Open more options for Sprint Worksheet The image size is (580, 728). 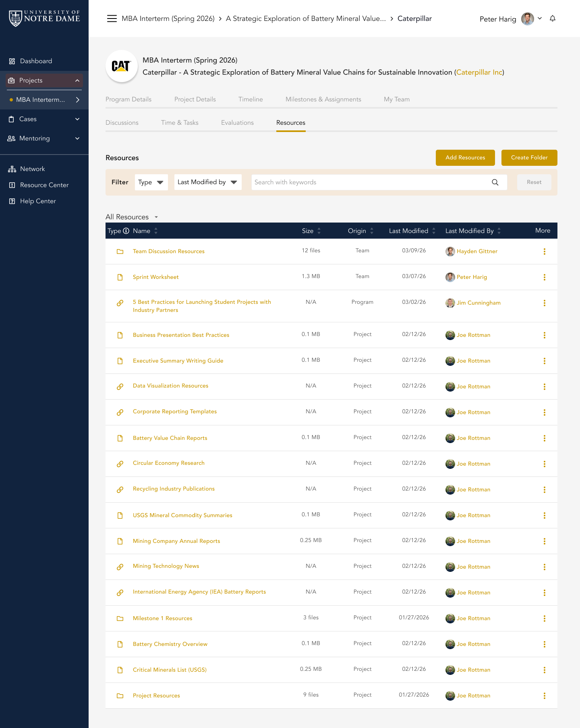coord(545,277)
